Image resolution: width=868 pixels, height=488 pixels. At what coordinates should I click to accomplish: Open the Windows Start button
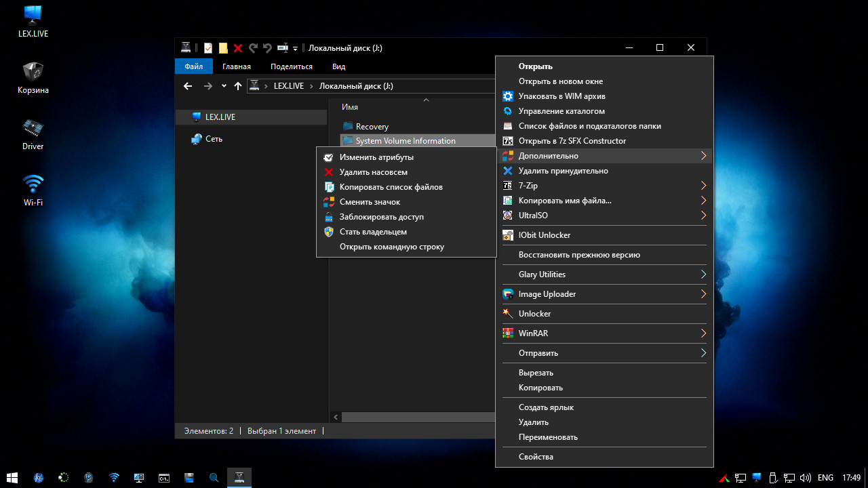(x=12, y=477)
